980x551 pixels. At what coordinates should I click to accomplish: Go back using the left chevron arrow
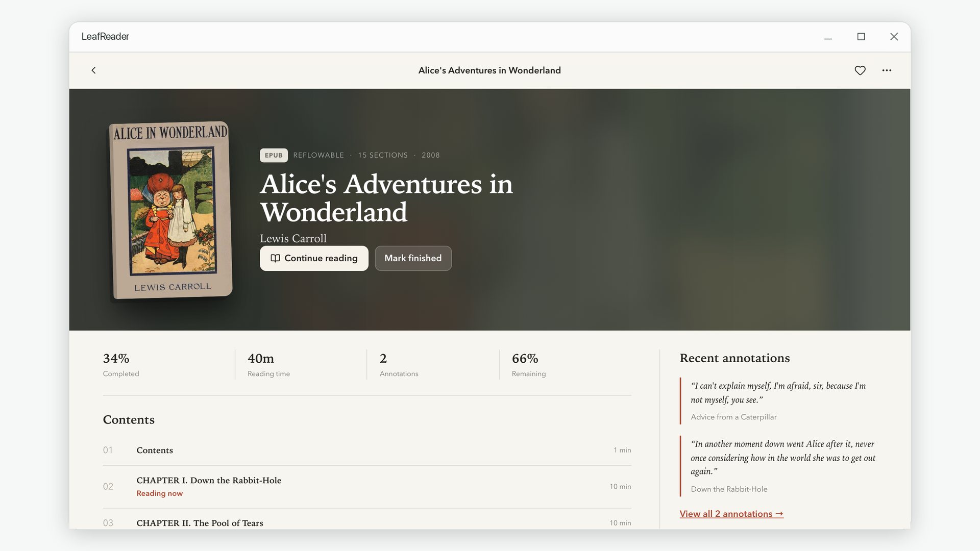click(93, 70)
